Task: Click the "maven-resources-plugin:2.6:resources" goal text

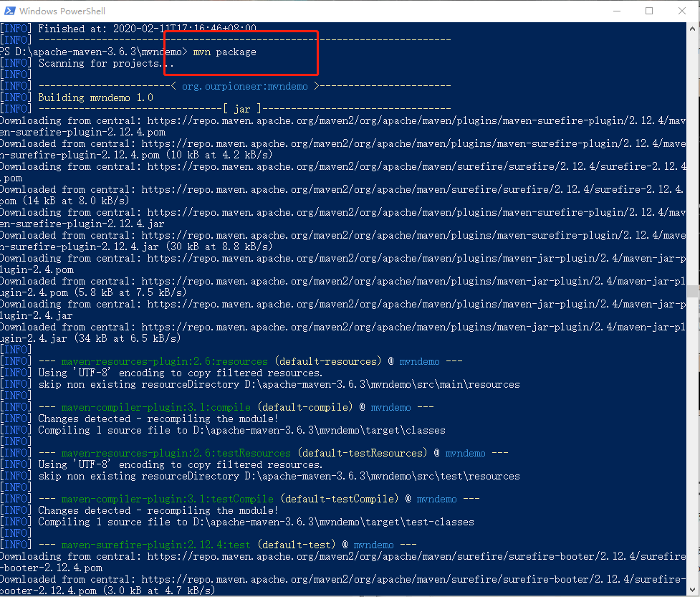Action: tap(164, 361)
